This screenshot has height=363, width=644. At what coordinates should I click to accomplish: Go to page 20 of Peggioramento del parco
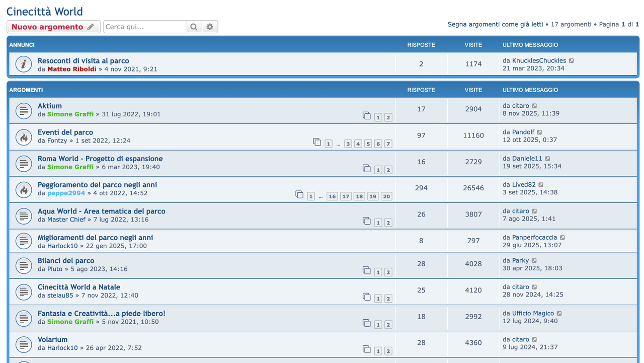386,196
